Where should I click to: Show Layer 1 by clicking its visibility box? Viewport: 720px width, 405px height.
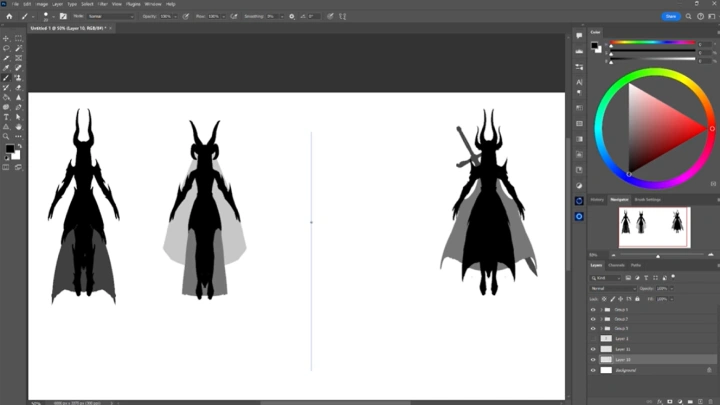pyautogui.click(x=593, y=338)
